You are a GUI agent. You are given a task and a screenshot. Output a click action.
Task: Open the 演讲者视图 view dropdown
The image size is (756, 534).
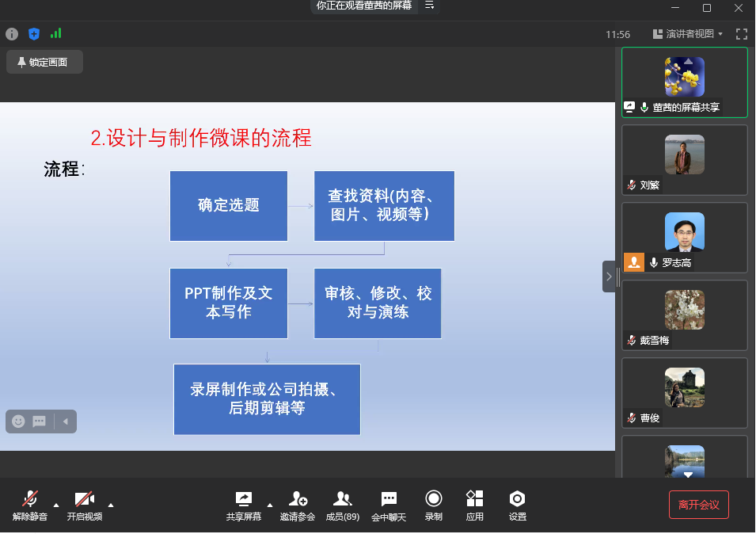[x=687, y=34]
